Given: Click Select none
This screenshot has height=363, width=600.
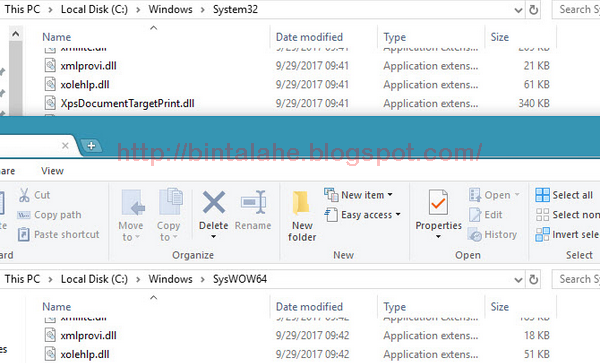Looking at the screenshot, I should (x=567, y=215).
